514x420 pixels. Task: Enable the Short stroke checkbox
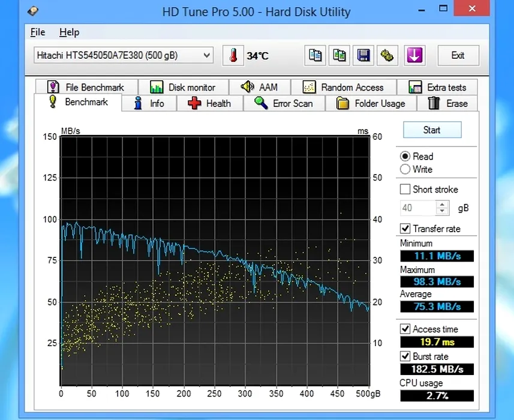pos(405,190)
